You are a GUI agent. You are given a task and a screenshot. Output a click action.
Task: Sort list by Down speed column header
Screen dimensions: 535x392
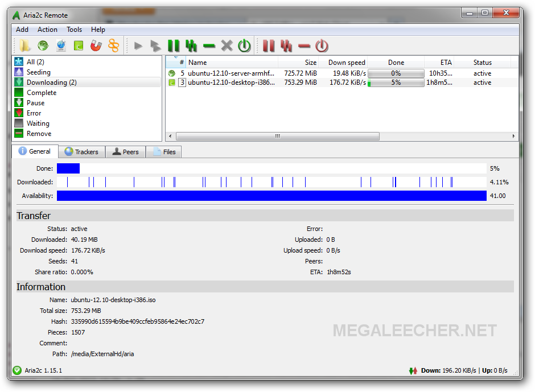[x=343, y=63]
